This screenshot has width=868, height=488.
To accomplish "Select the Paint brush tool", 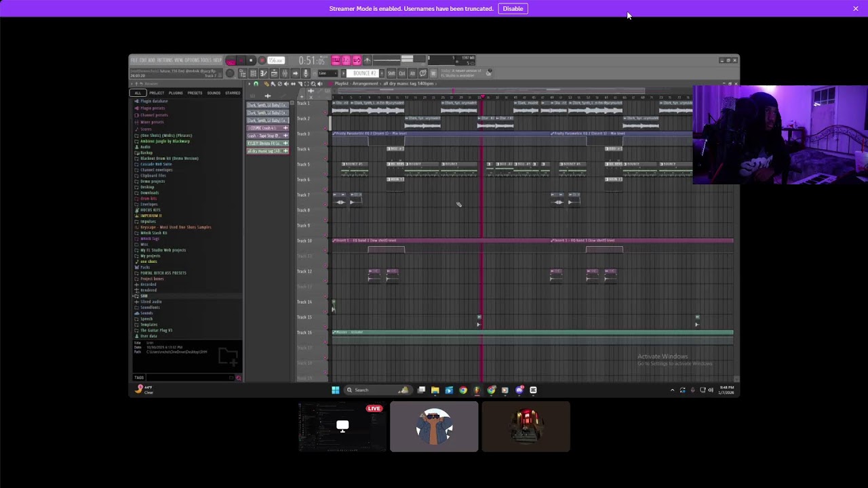I will (x=272, y=83).
